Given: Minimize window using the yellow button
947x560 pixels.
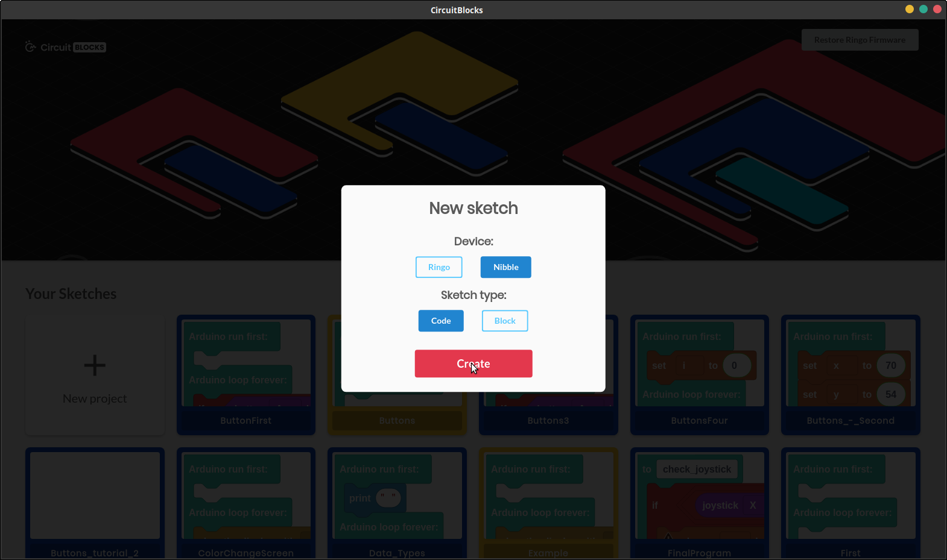Looking at the screenshot, I should coord(910,9).
